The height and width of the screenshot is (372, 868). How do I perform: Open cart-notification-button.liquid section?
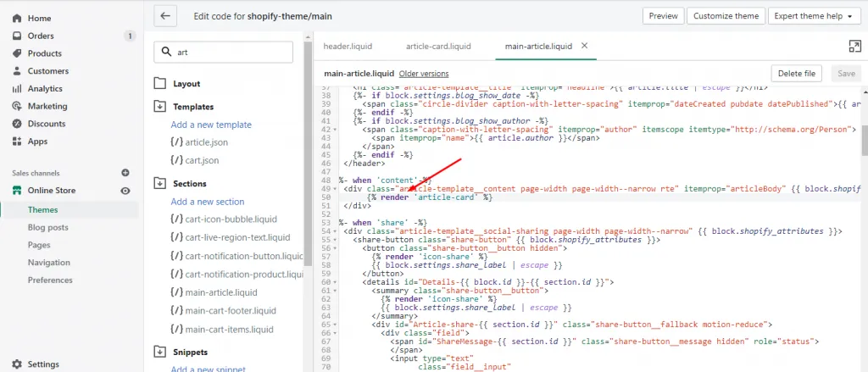click(237, 256)
